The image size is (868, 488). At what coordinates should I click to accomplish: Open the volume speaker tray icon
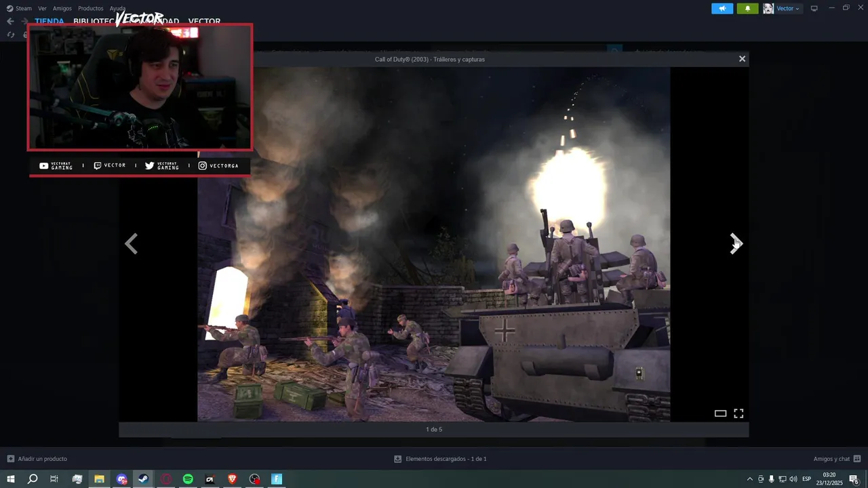(x=793, y=479)
